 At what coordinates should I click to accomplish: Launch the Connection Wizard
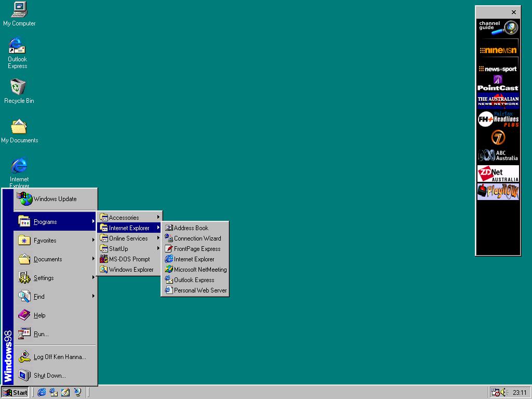tap(195, 238)
